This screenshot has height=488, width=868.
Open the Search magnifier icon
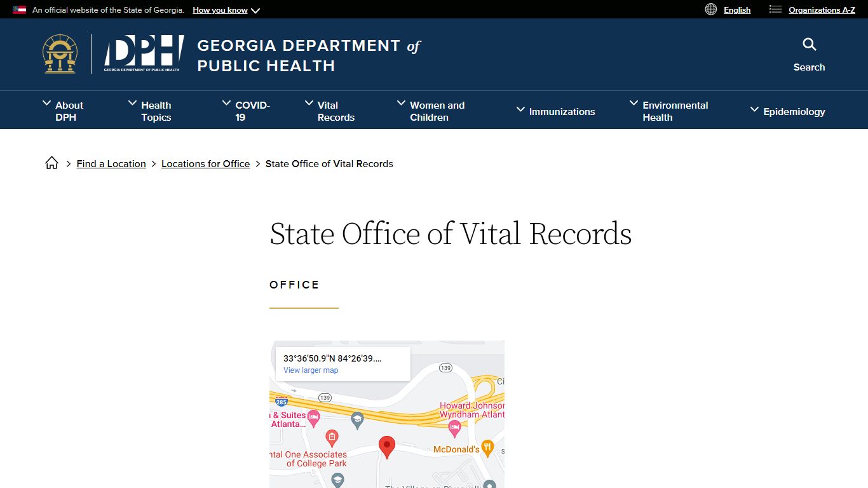point(809,44)
